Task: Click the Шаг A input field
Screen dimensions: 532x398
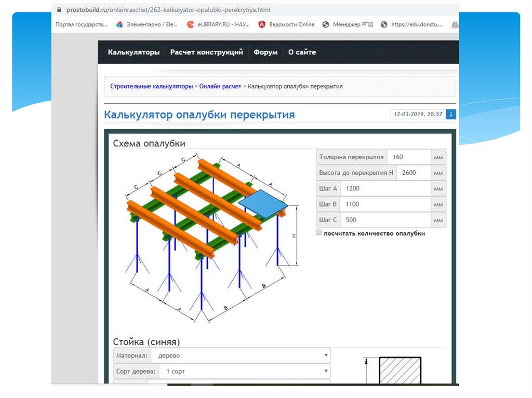Action: pos(385,188)
